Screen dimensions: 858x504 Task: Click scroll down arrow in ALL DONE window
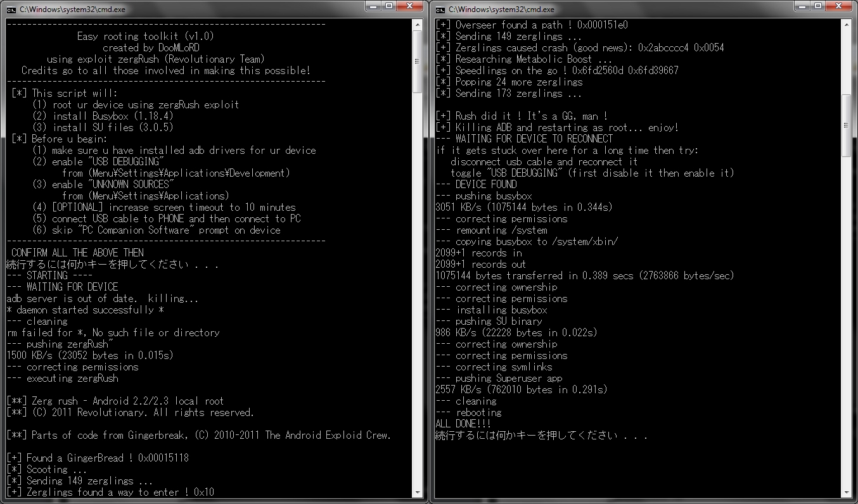[x=846, y=492]
